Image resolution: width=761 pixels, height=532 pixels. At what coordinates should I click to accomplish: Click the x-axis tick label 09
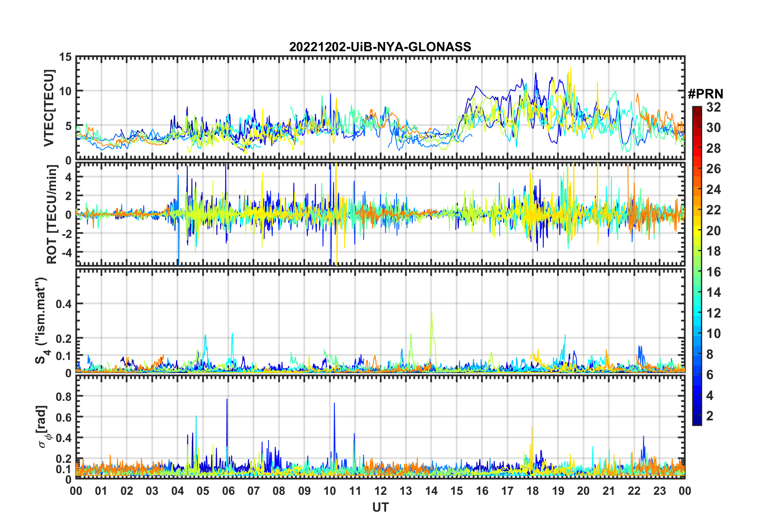coord(304,491)
